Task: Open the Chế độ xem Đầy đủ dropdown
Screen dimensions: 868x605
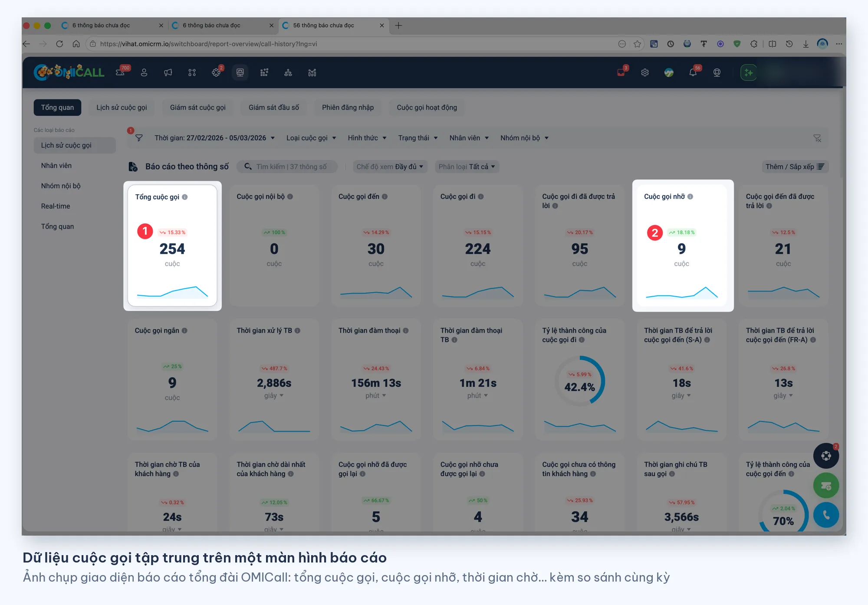Action: pos(390,167)
